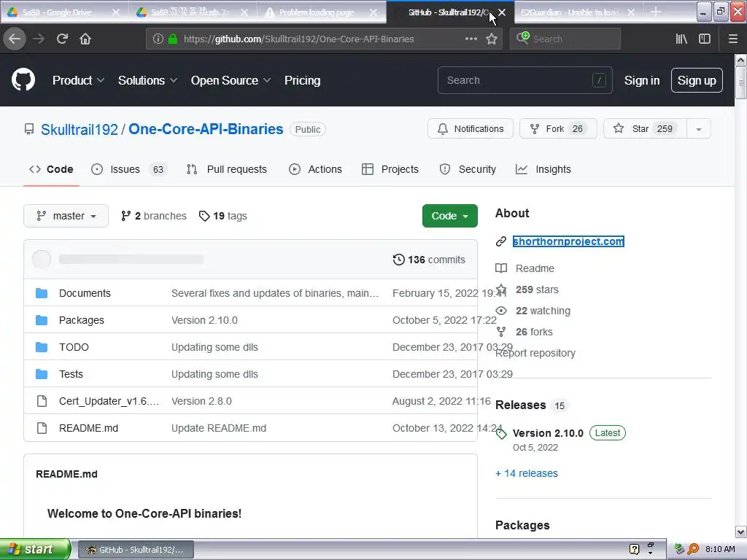Screen dimensions: 747x560
Task: Open the Firefox hamburger menu
Action: coord(733,39)
